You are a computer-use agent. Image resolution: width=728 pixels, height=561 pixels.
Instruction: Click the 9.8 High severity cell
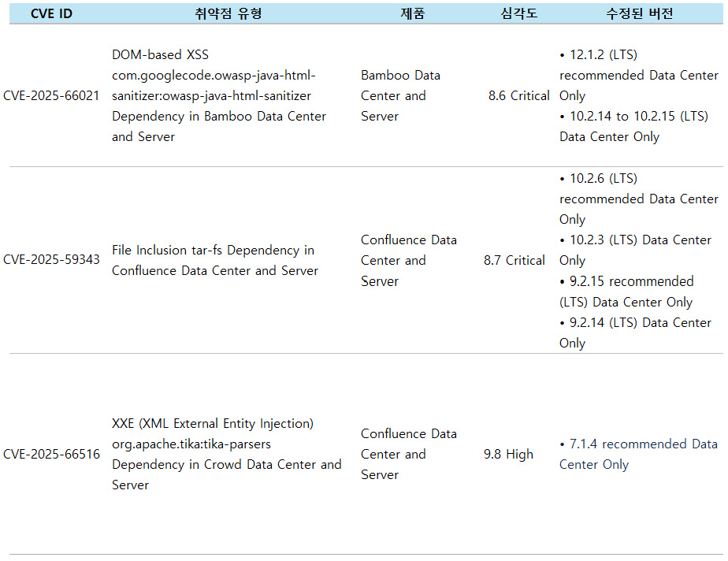[508, 455]
